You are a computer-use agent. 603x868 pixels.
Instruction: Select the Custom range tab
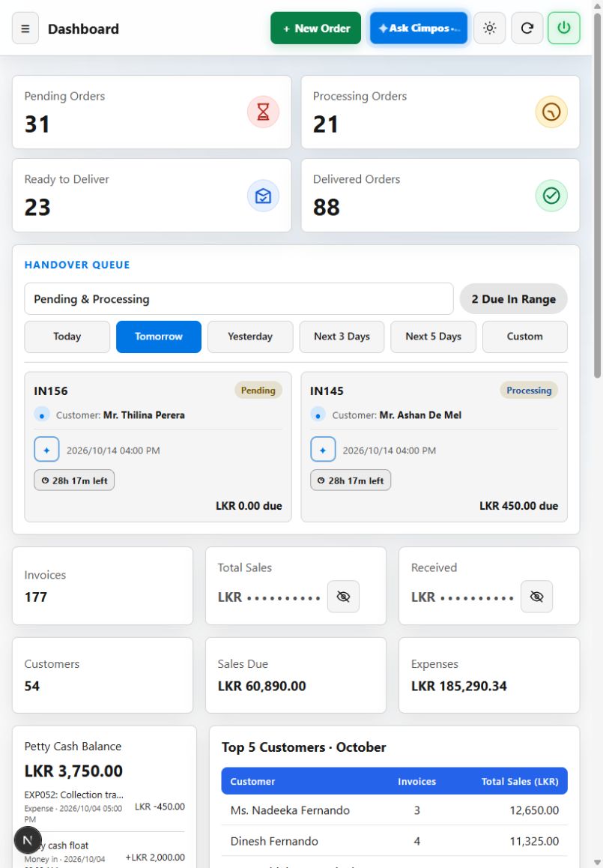[x=525, y=337]
